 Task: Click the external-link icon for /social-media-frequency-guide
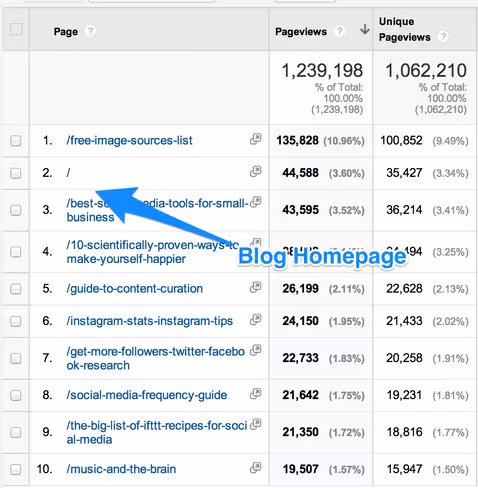(x=255, y=393)
